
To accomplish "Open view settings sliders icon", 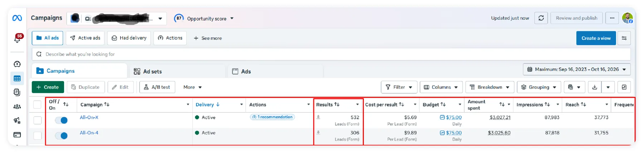I will click(624, 38).
